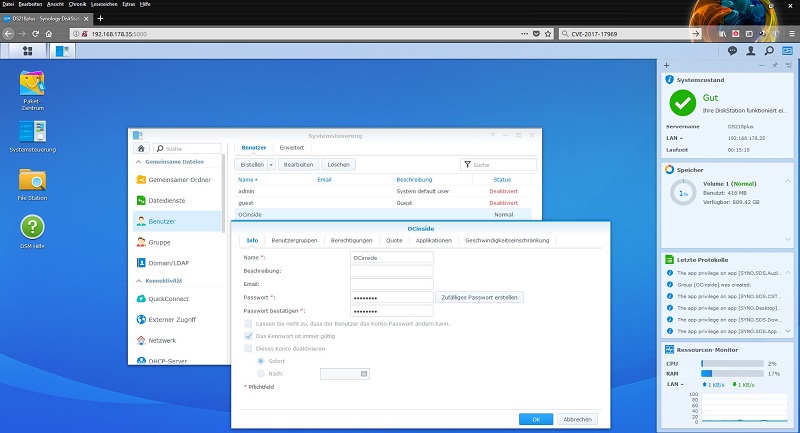Open Dateidienste in sidebar

click(x=177, y=200)
